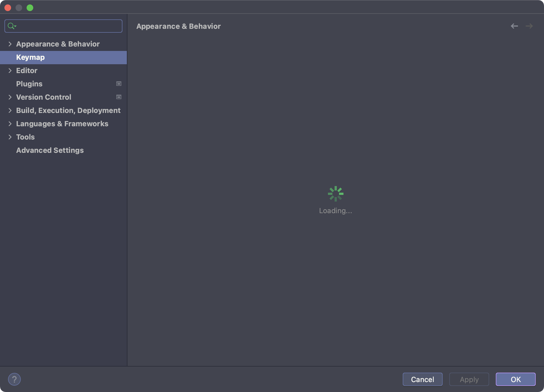Expand Build, Execution, Deployment node
This screenshot has height=392, width=544.
(10, 110)
